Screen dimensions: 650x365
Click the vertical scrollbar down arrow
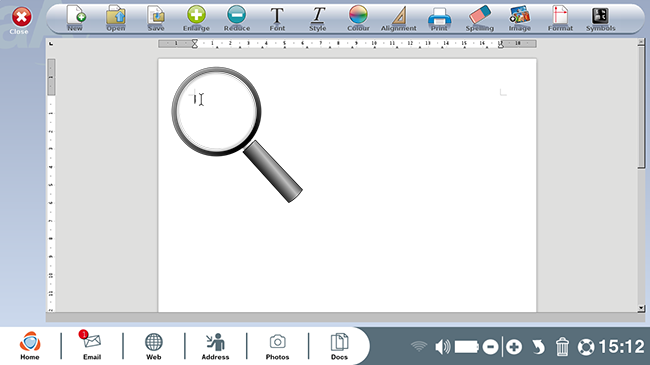coord(641,308)
